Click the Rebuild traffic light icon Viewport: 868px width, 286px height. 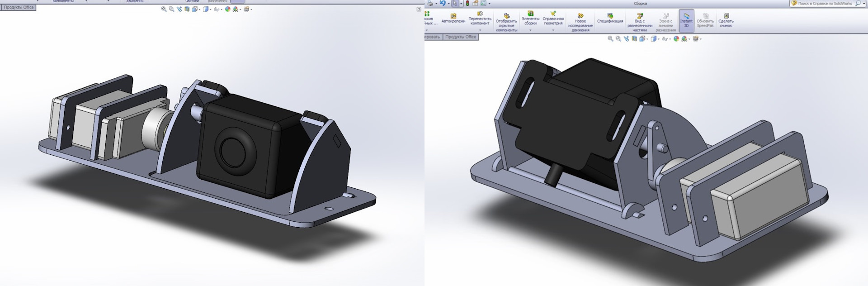point(467,4)
